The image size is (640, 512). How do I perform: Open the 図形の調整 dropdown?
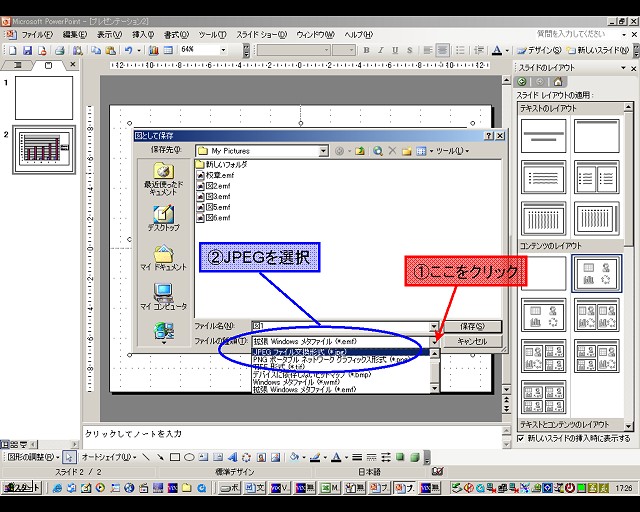(33, 457)
